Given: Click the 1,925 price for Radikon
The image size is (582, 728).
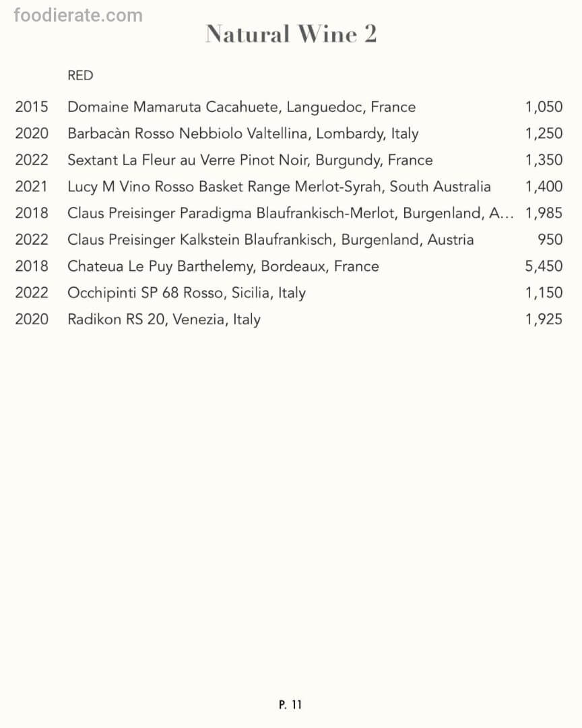Looking at the screenshot, I should pyautogui.click(x=544, y=319).
